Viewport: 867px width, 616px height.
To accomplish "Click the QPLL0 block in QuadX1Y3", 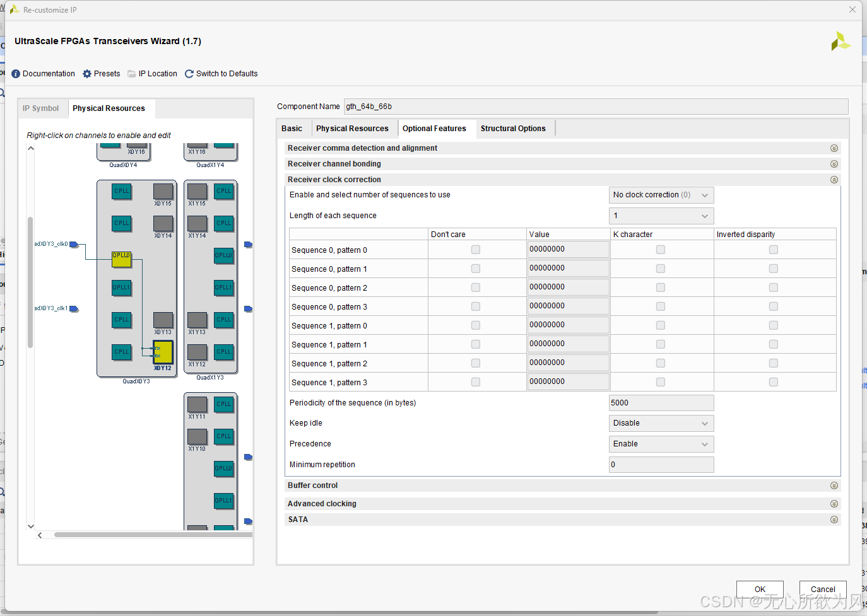I will [x=224, y=255].
